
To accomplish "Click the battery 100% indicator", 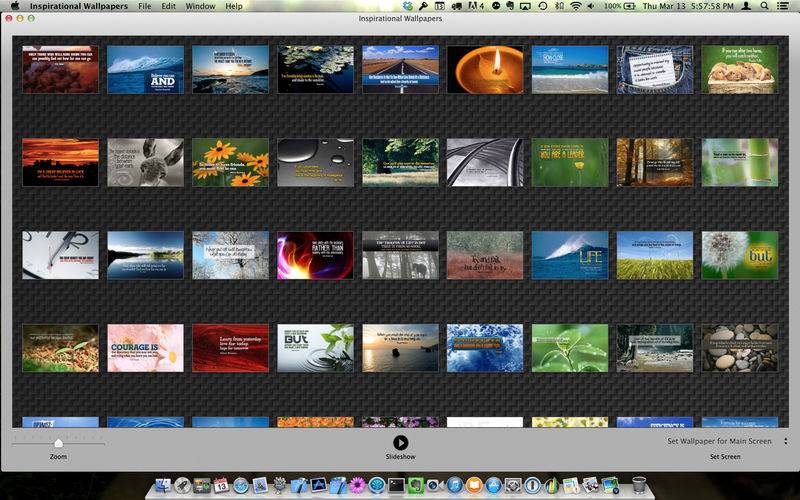I will [x=619, y=6].
